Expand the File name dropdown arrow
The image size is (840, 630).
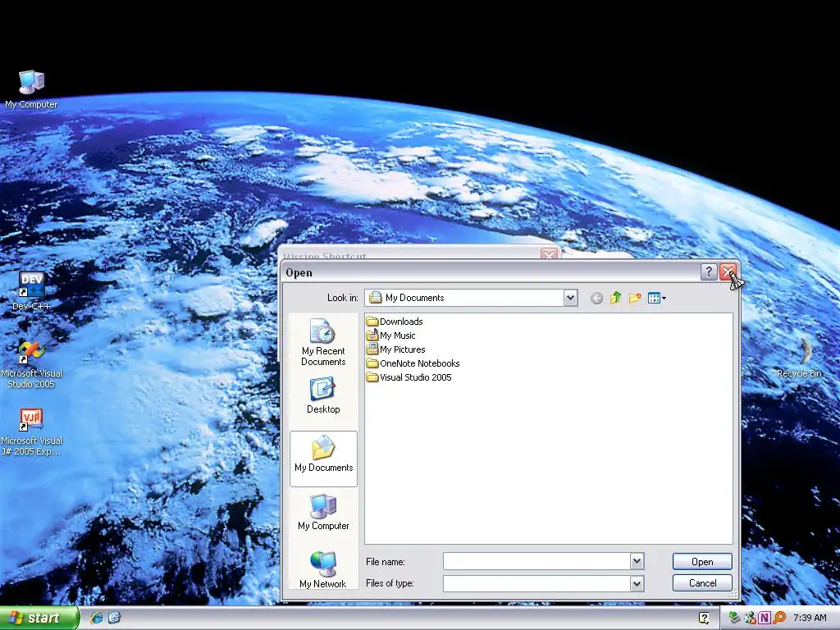637,561
